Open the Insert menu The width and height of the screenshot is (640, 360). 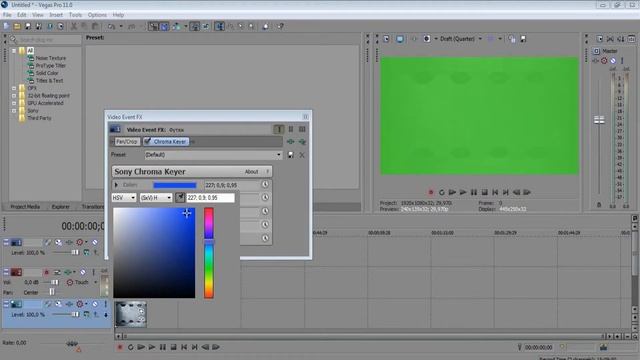pyautogui.click(x=56, y=15)
